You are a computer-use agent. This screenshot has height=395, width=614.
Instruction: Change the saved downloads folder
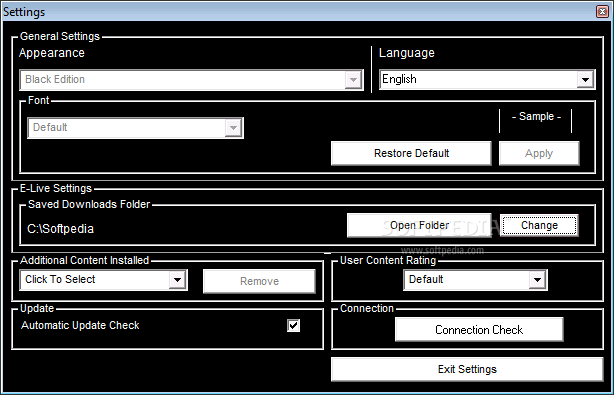click(x=539, y=225)
